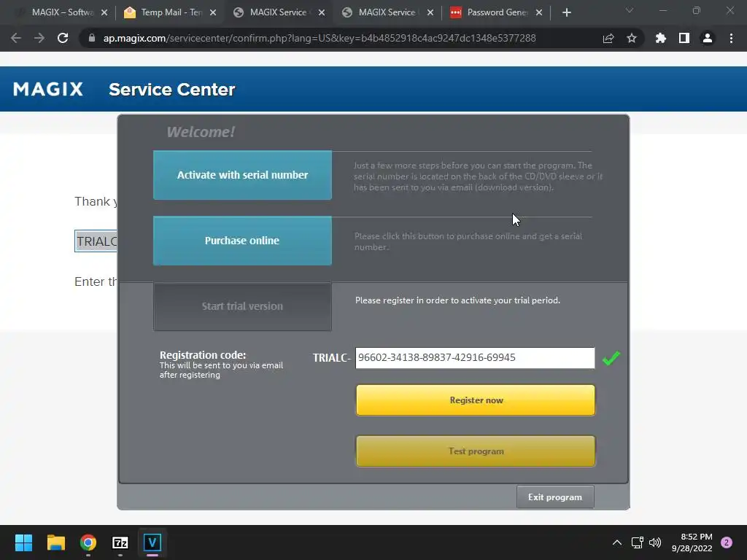This screenshot has height=560, width=747.
Task: Open the Chrome profile menu
Action: [708, 38]
